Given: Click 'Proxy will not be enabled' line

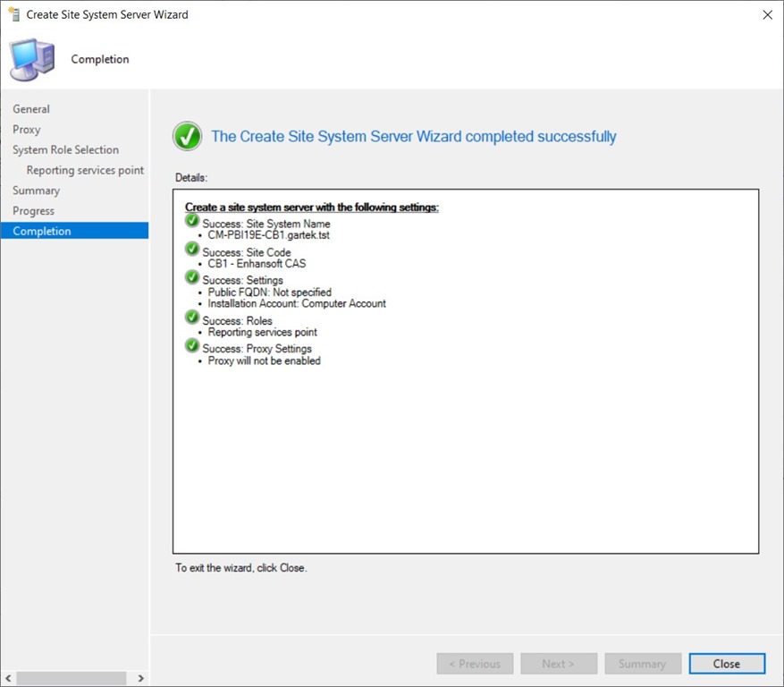Looking at the screenshot, I should point(265,360).
